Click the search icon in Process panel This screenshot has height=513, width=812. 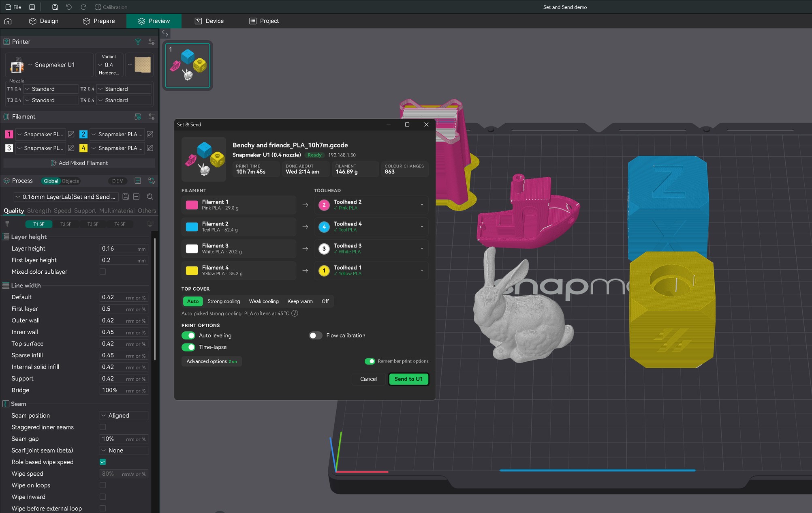[150, 197]
